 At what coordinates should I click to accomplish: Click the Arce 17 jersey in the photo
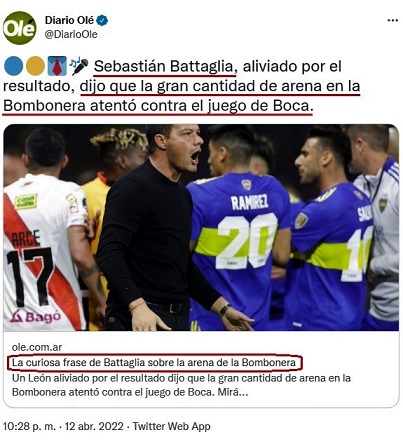[x=42, y=253]
